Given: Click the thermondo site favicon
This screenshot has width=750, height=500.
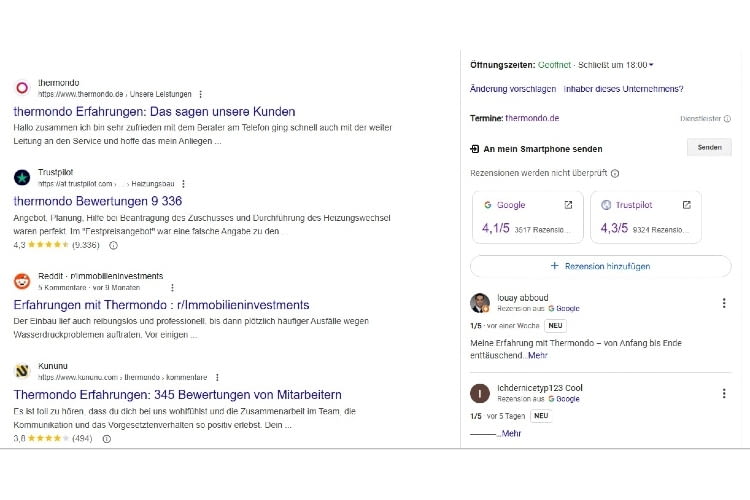Looking at the screenshot, I should 22,88.
